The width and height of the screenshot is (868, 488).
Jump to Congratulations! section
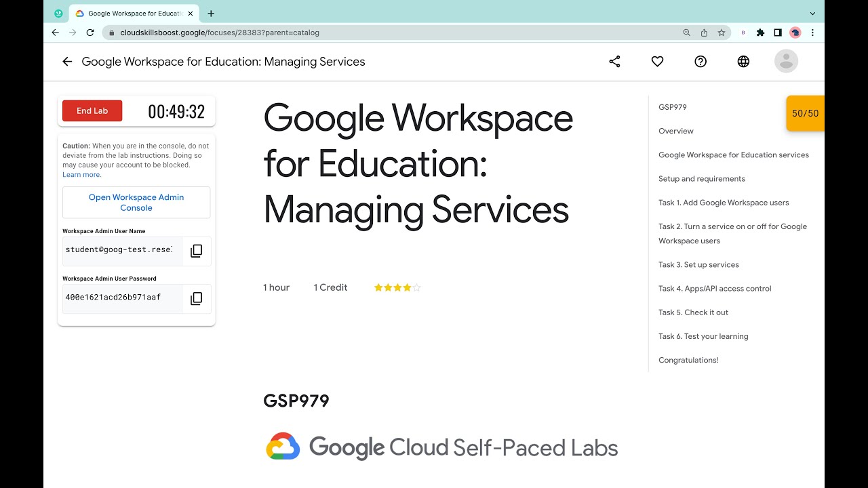point(688,360)
